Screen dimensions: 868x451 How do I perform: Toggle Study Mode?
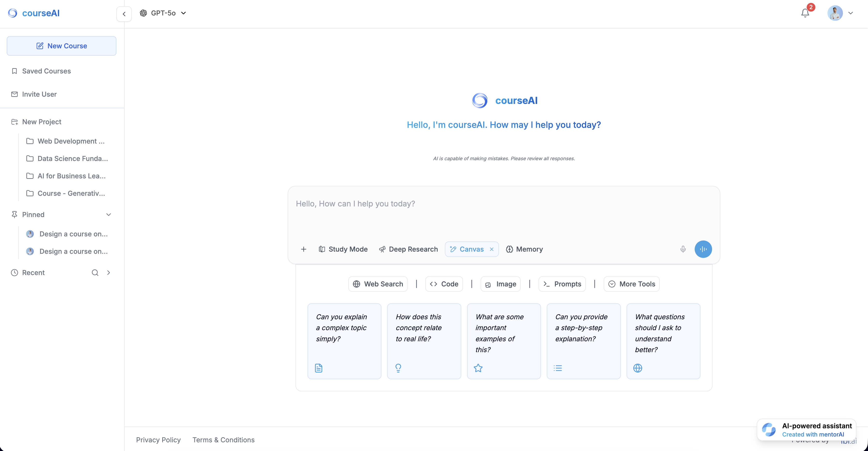343,249
